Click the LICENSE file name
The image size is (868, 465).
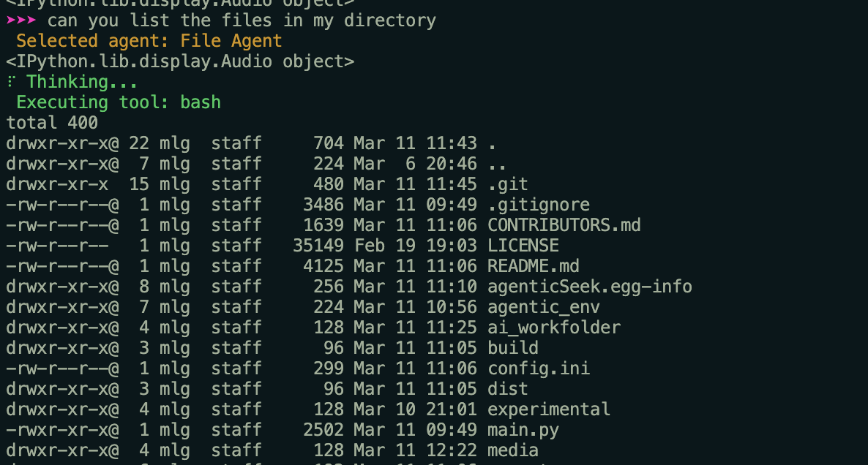[x=523, y=246]
